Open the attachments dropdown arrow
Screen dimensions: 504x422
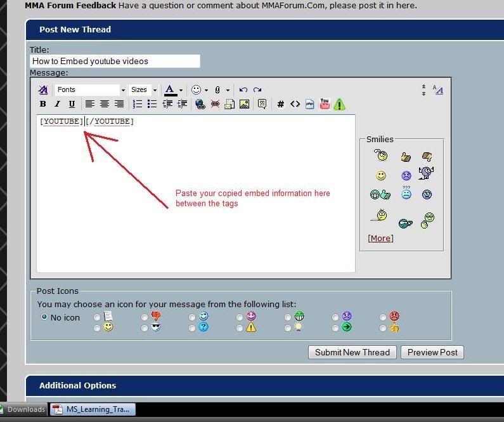pyautogui.click(x=228, y=90)
